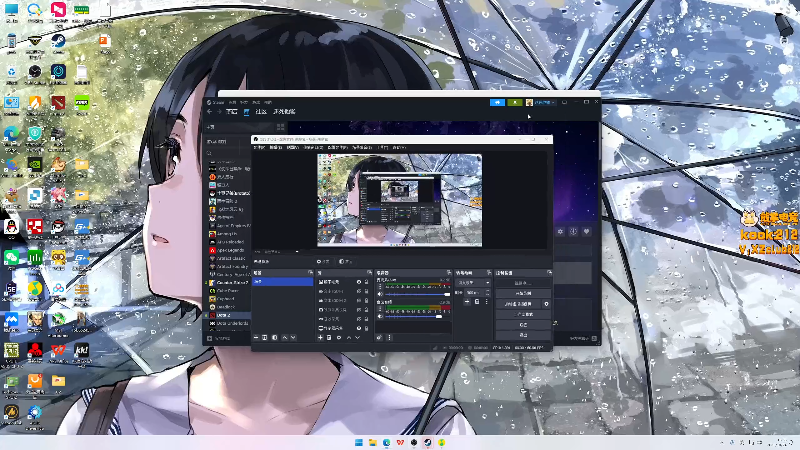Open OBS File menu
This screenshot has height=450, width=800.
(259, 147)
